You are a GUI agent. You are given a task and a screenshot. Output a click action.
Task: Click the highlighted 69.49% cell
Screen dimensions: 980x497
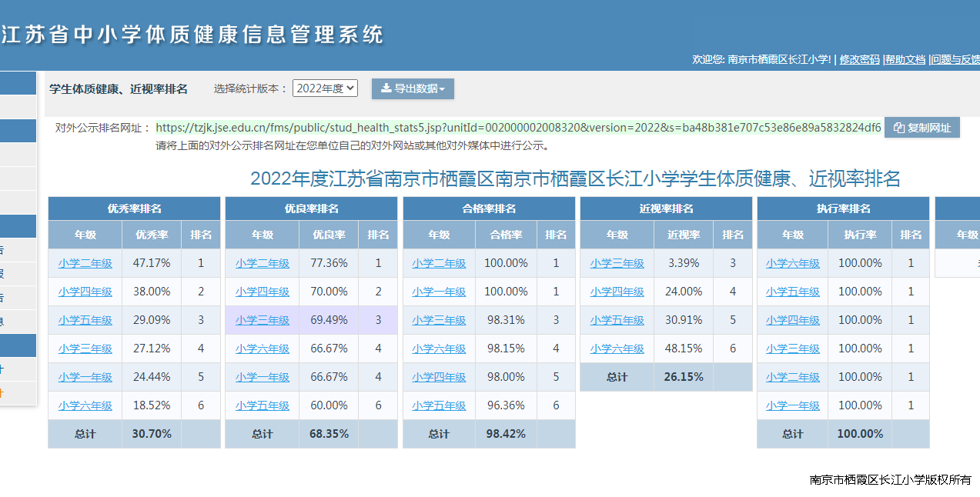pyautogui.click(x=329, y=320)
